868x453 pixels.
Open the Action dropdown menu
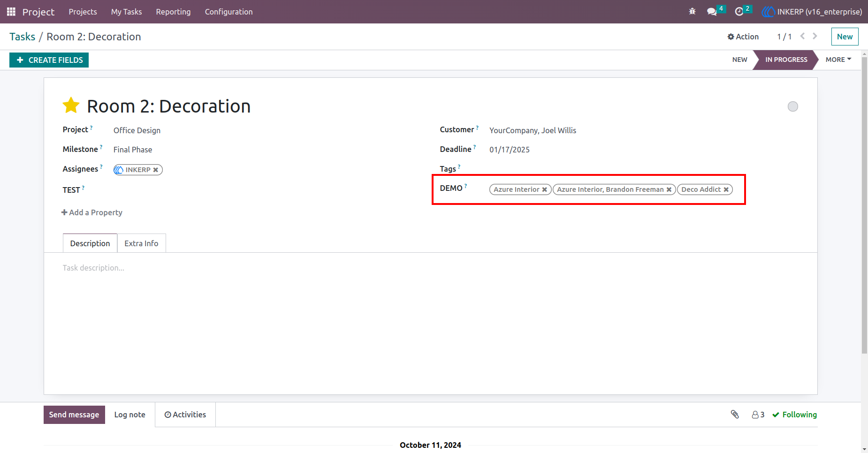743,37
